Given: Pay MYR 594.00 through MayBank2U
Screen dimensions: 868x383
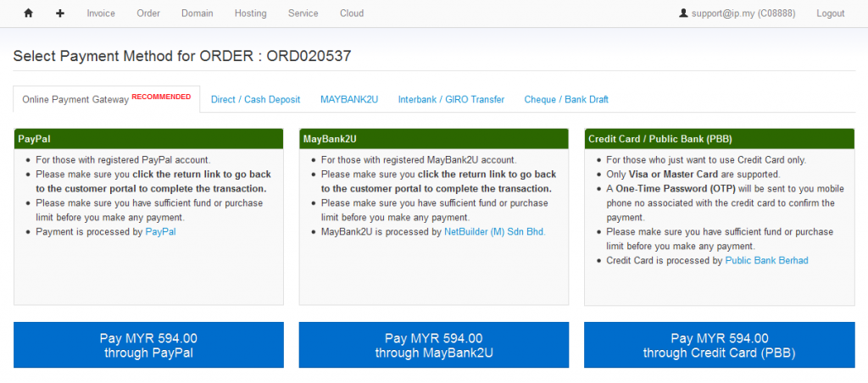Looking at the screenshot, I should point(434,345).
